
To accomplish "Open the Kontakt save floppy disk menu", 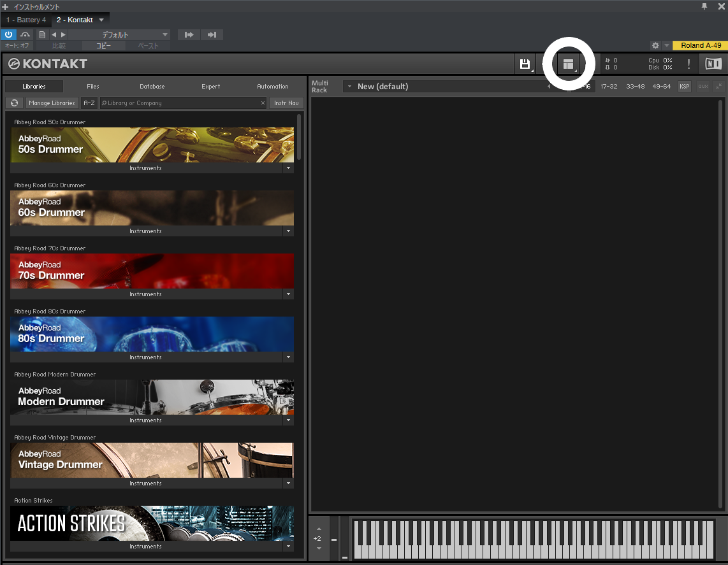I will coord(525,64).
